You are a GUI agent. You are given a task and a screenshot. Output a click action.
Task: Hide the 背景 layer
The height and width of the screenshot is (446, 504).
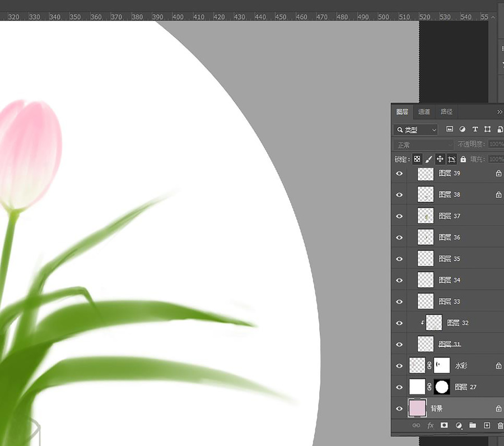pos(399,408)
